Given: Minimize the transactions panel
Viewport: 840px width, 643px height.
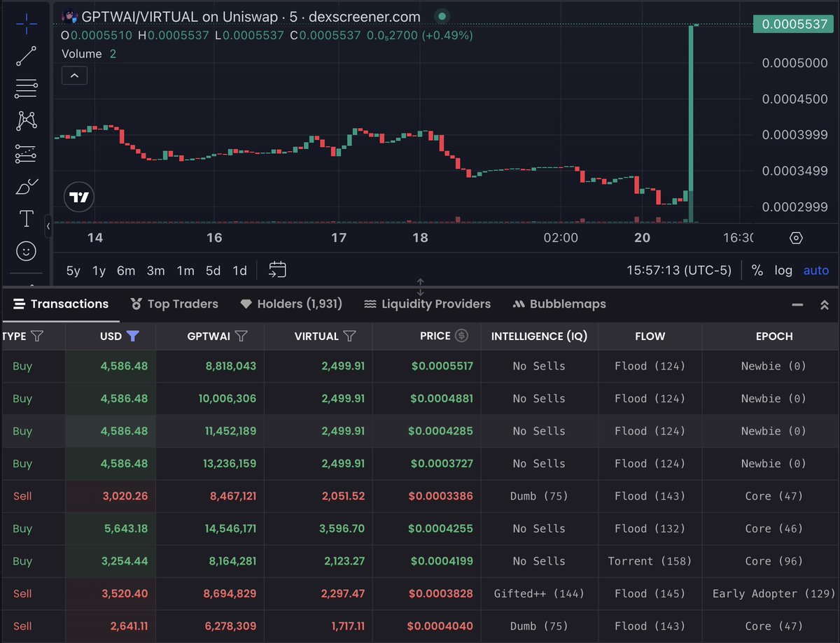Looking at the screenshot, I should coord(797,305).
